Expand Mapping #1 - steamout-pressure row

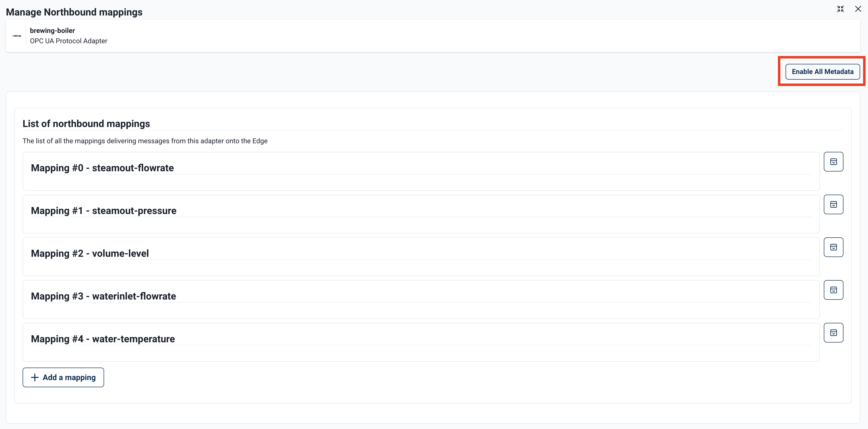tap(421, 214)
